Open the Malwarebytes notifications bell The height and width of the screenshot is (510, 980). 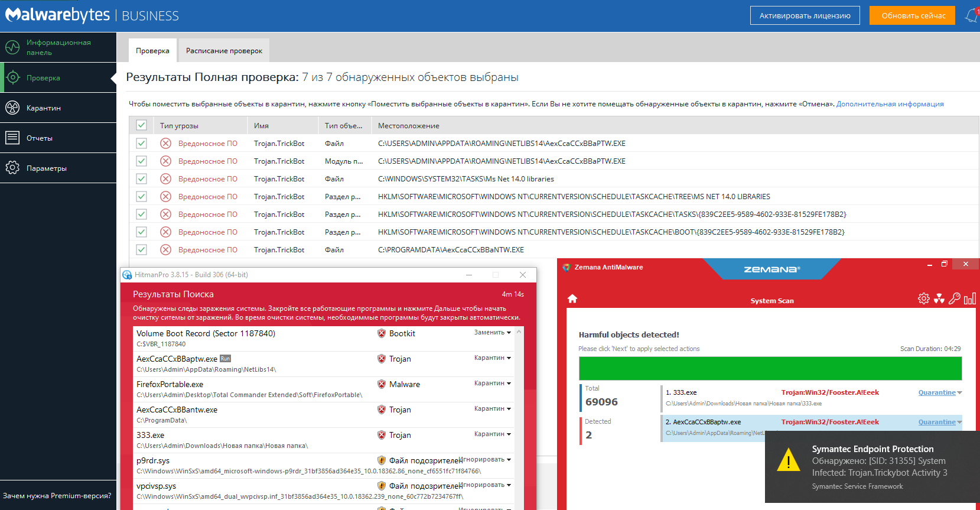(x=972, y=16)
